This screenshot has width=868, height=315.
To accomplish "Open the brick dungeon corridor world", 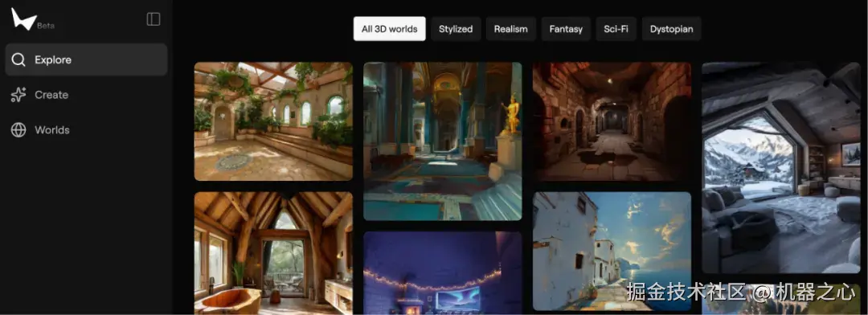I will (612, 121).
